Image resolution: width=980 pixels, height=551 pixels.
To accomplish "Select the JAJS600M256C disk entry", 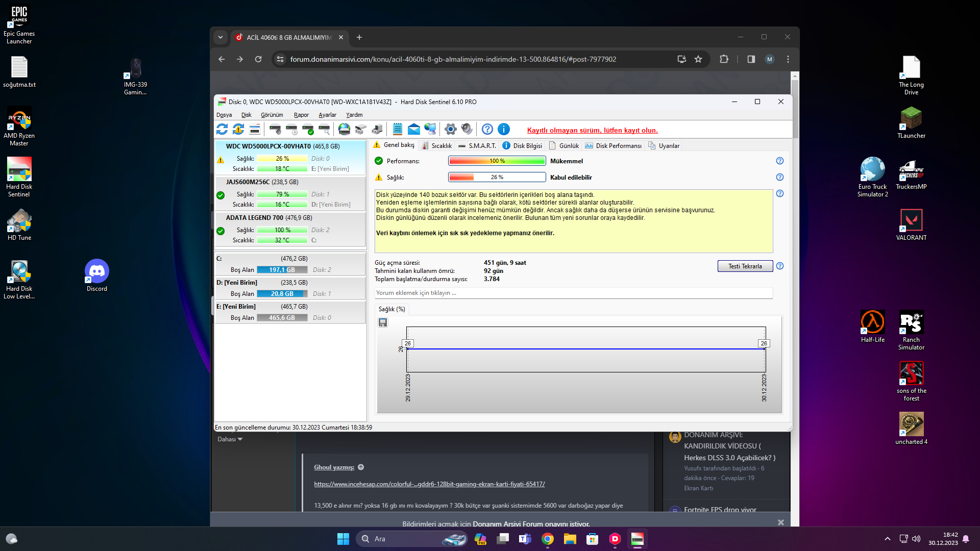I will coord(290,193).
